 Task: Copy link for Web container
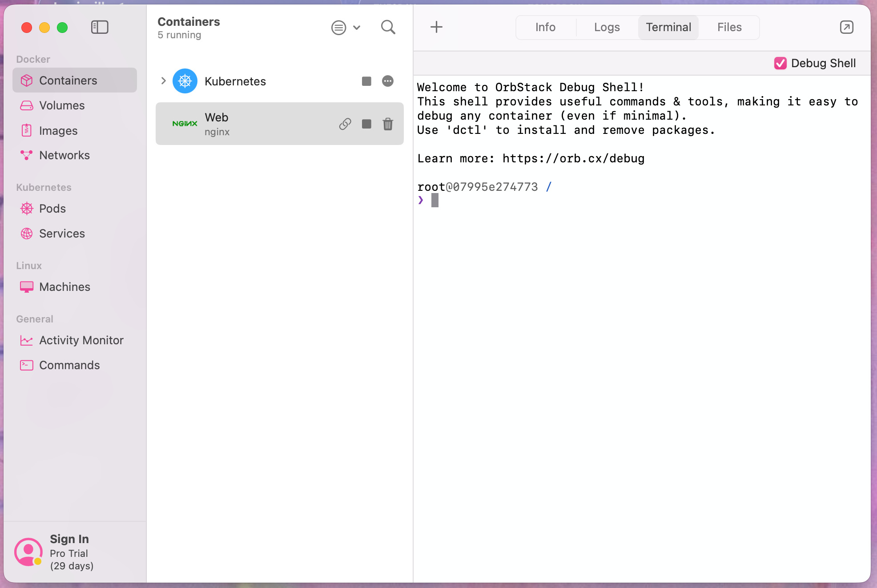(345, 124)
